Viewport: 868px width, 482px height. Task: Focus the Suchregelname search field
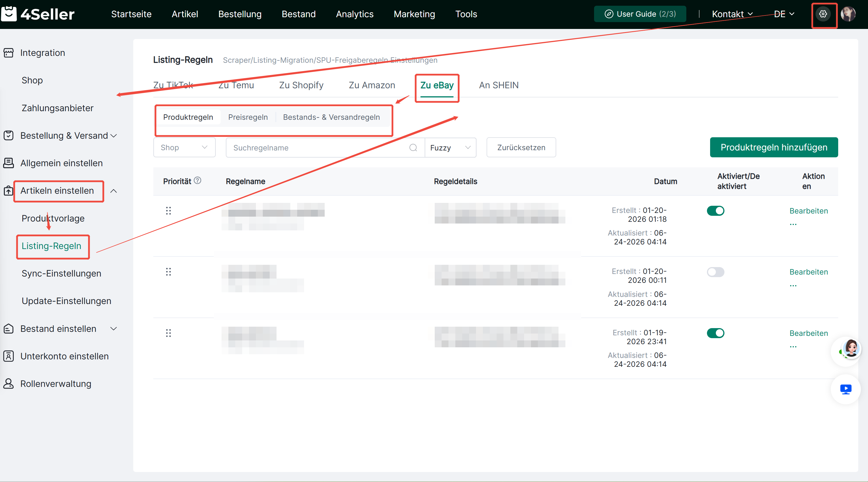tap(325, 148)
